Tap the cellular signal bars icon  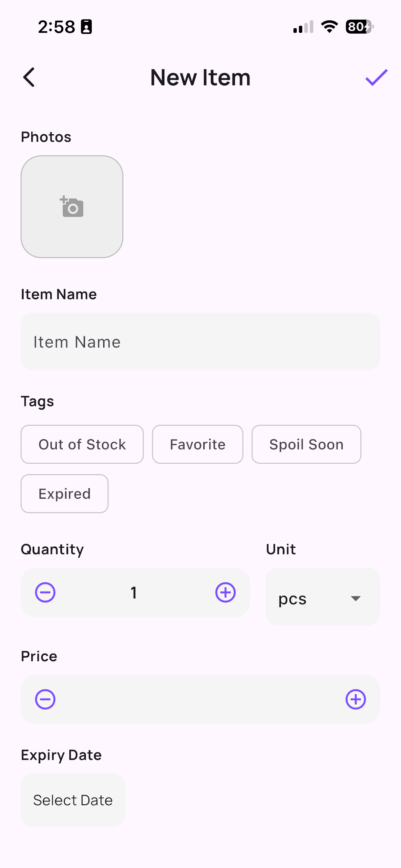tap(303, 26)
